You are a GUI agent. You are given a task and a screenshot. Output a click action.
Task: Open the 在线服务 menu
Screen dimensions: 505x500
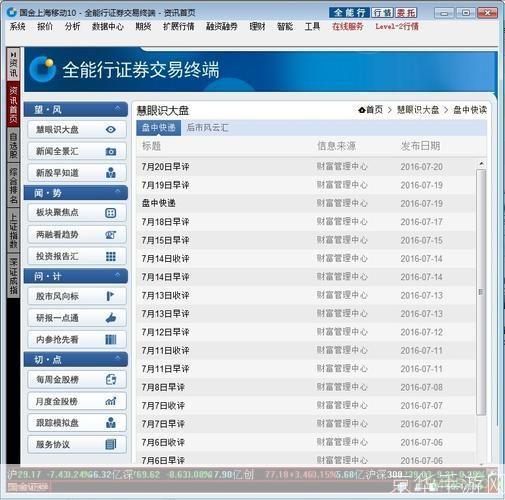point(348,26)
